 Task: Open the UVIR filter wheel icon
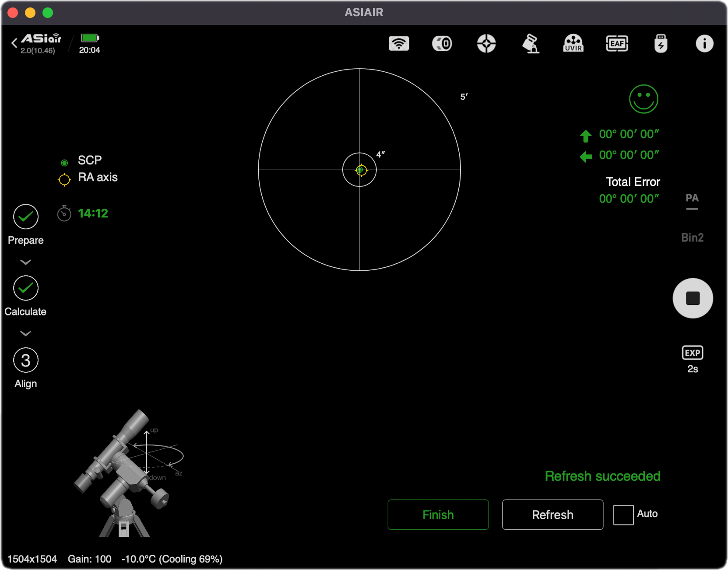(573, 44)
